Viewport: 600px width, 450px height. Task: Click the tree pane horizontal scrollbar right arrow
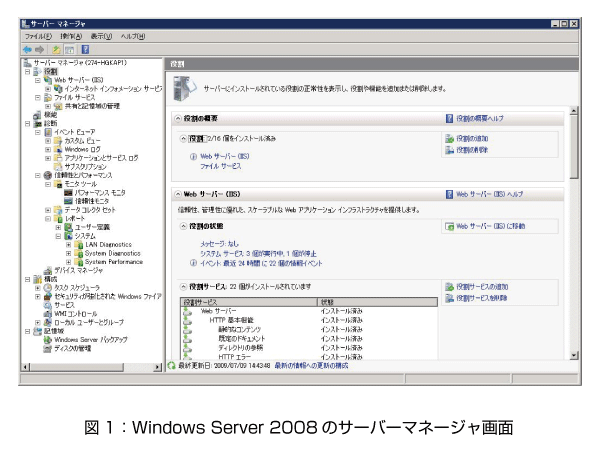[158, 367]
